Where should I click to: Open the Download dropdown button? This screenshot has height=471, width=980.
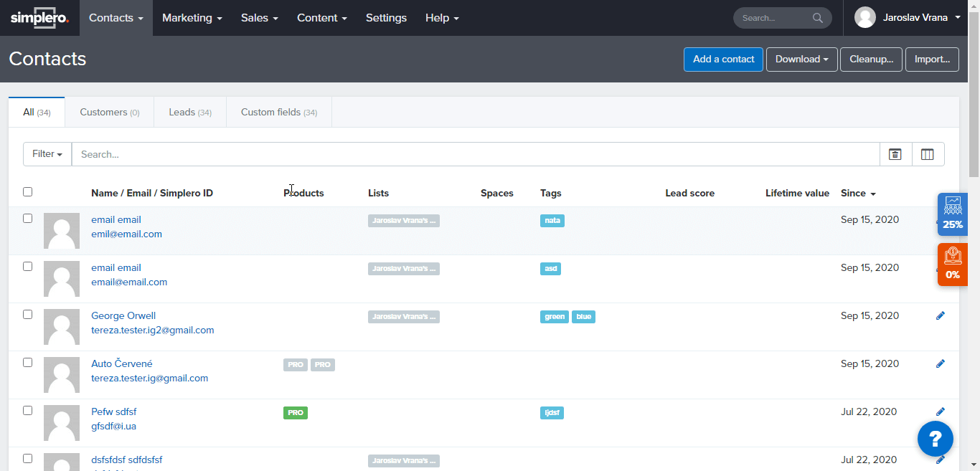[802, 60]
